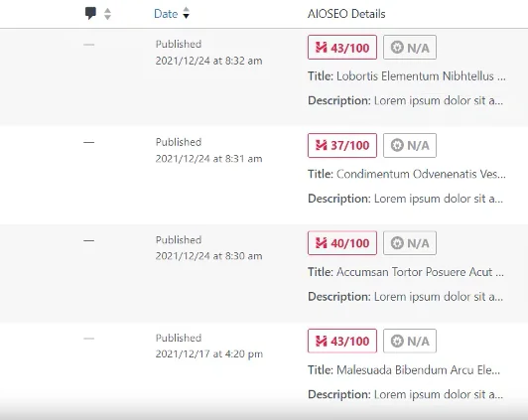The image size is (528, 420).
Task: Open the AIOSEO Details column header
Action: point(346,14)
